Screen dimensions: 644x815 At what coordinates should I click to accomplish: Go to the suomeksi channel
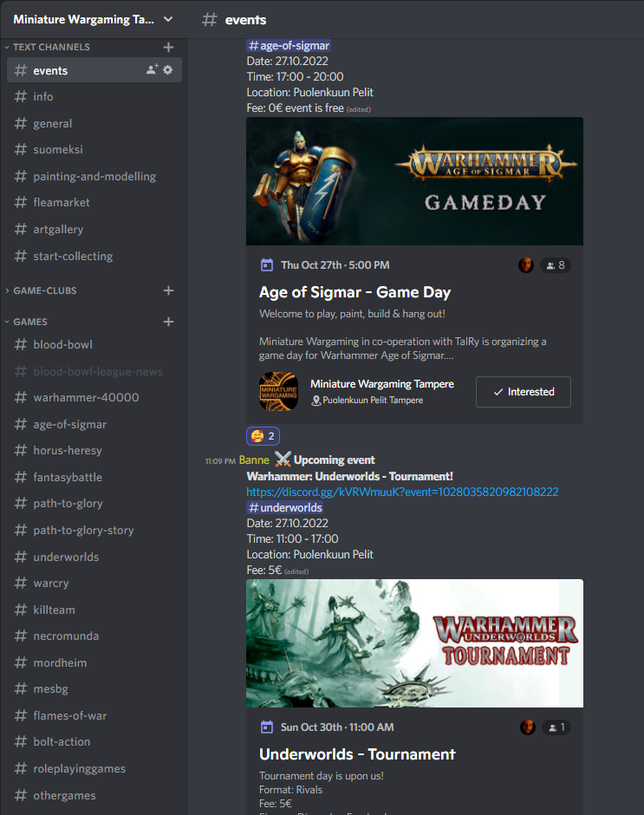click(94, 150)
